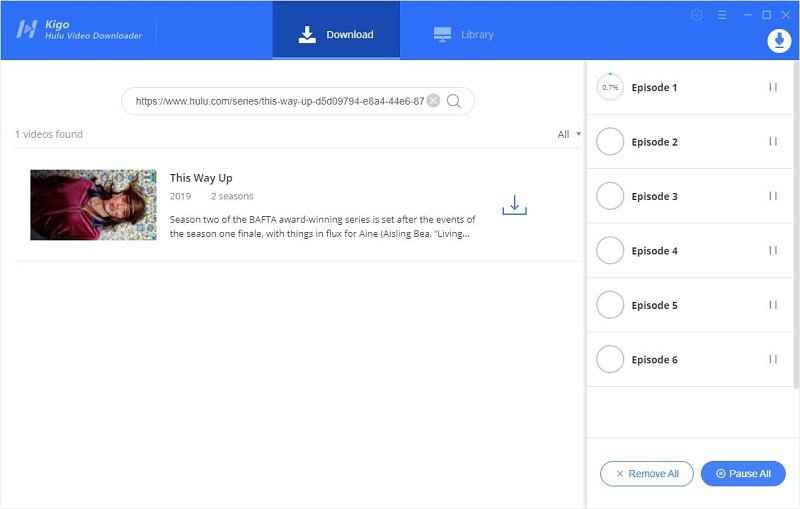Switch to the Download tab
This screenshot has width=800, height=509.
336,34
